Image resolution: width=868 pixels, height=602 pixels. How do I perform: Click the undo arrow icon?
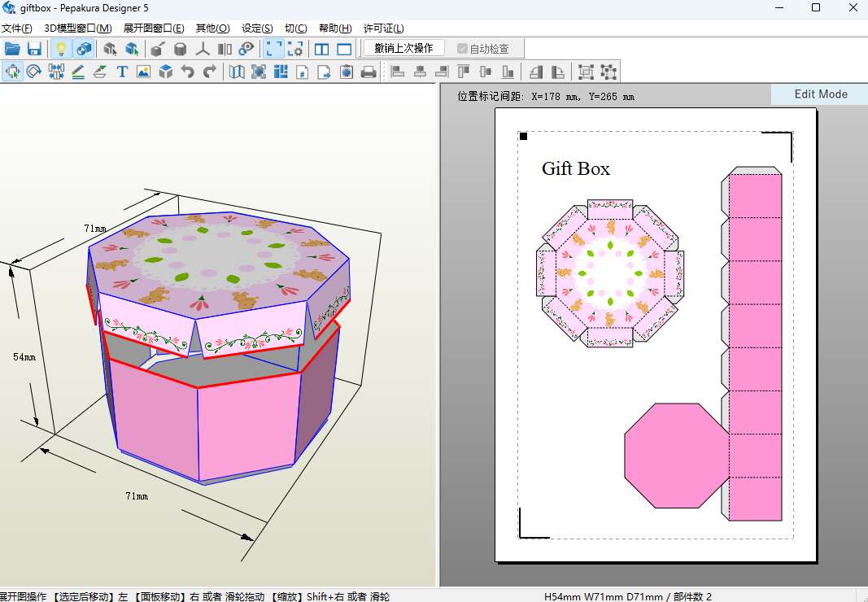point(188,72)
